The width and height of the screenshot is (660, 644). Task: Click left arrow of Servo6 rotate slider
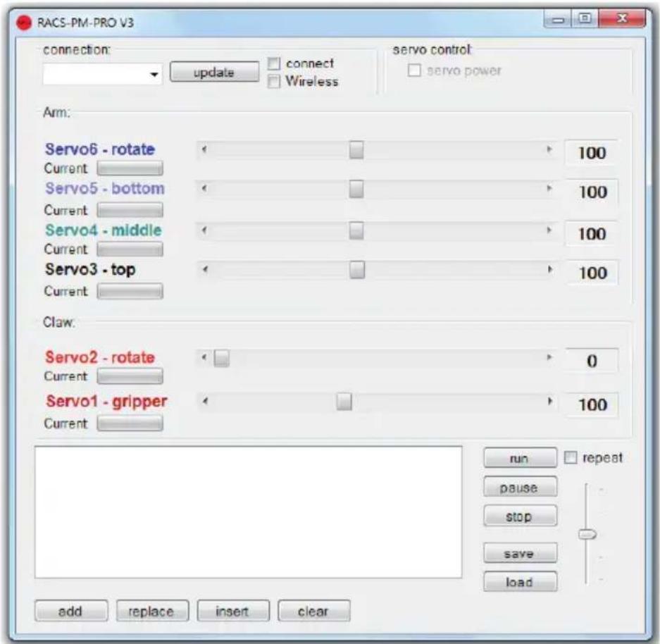(x=204, y=149)
